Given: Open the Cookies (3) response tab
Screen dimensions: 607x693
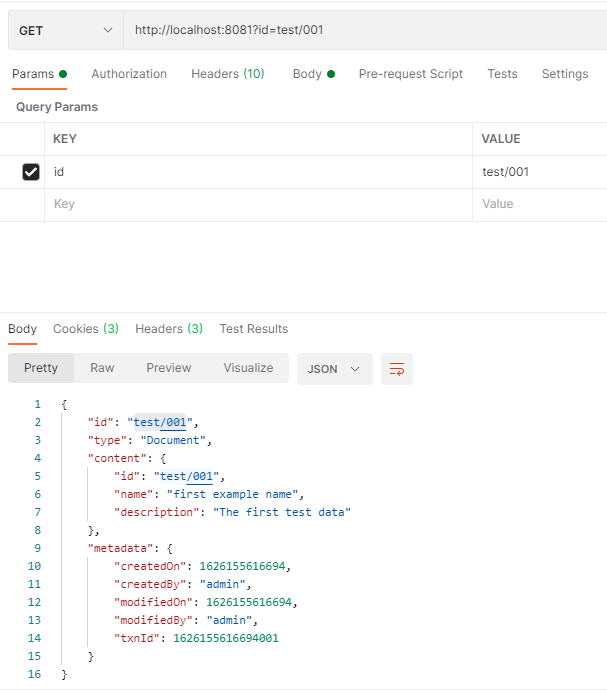Looking at the screenshot, I should (86, 329).
